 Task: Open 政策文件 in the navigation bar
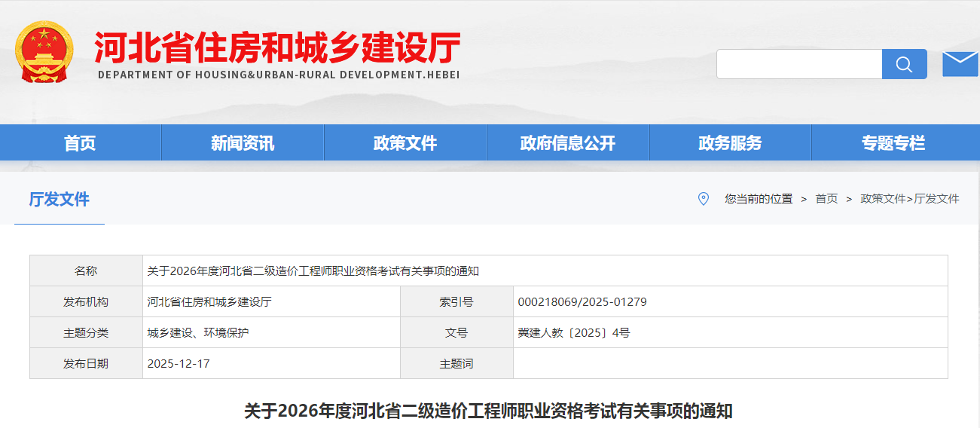point(405,143)
